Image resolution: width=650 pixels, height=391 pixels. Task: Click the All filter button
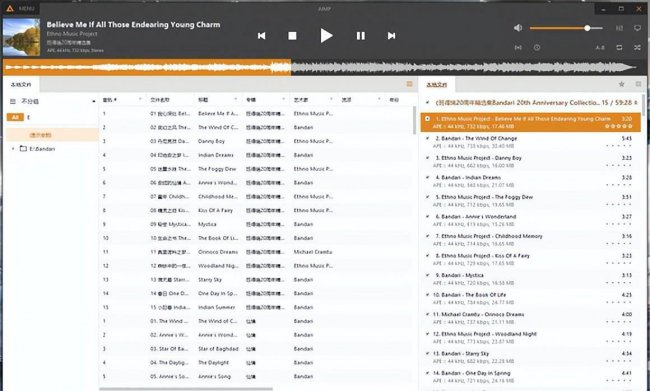click(x=15, y=117)
